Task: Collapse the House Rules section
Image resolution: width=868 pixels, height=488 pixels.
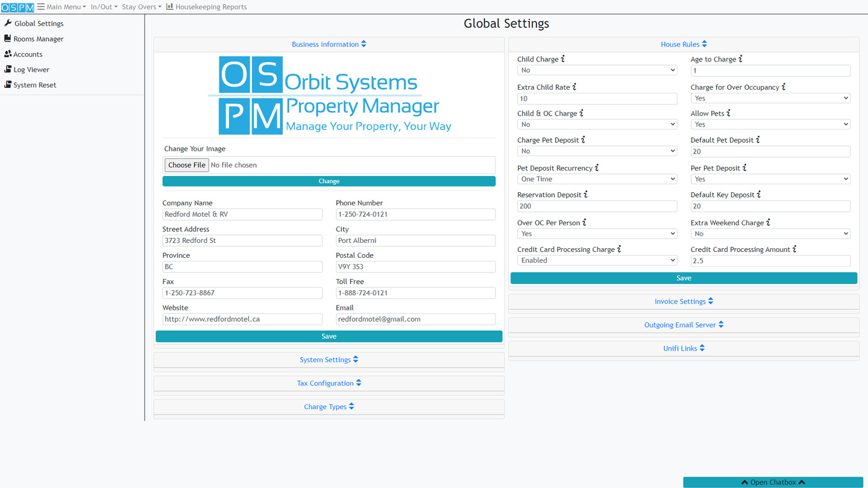Action: [684, 44]
